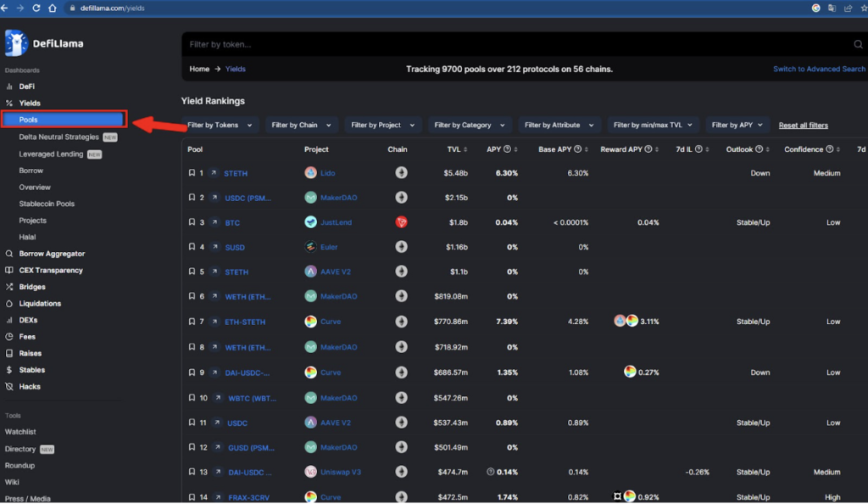Bookmark the GUSD (PSM) pool row 12

[x=192, y=447]
